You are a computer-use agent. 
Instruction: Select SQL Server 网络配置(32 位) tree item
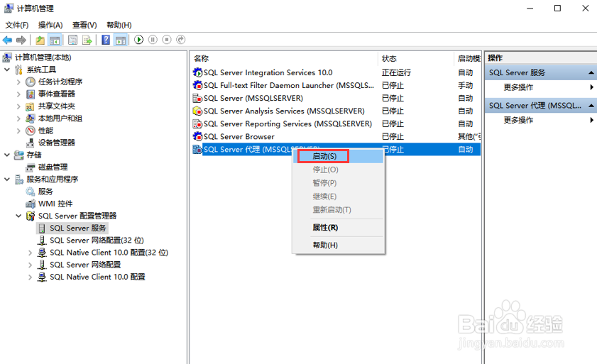[97, 241]
